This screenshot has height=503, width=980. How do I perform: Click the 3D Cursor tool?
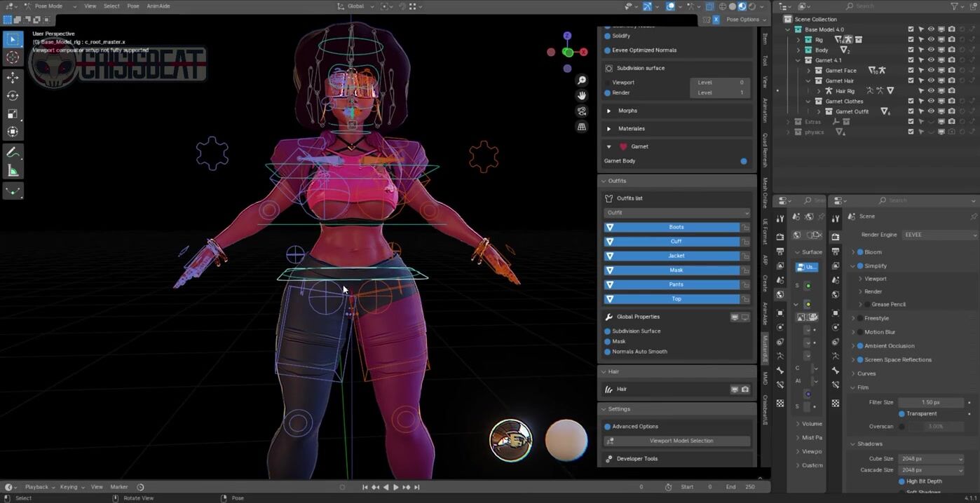point(13,57)
